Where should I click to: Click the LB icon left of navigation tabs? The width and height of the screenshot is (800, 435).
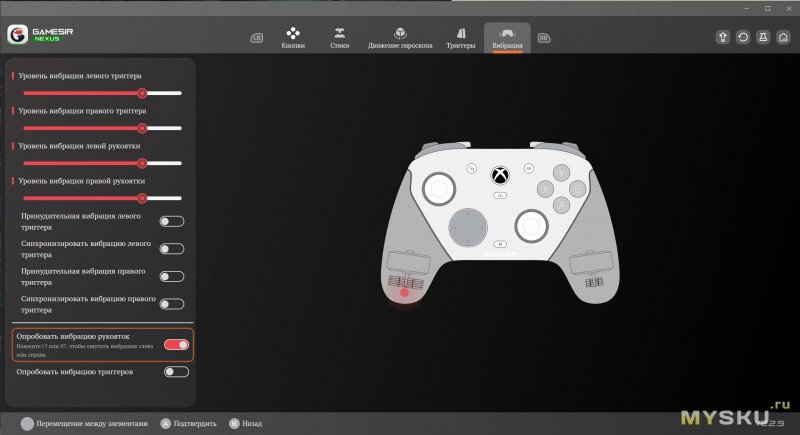pos(257,38)
